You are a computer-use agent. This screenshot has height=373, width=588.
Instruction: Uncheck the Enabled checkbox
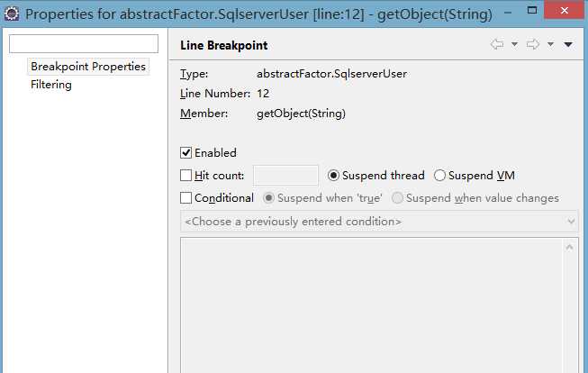(186, 153)
